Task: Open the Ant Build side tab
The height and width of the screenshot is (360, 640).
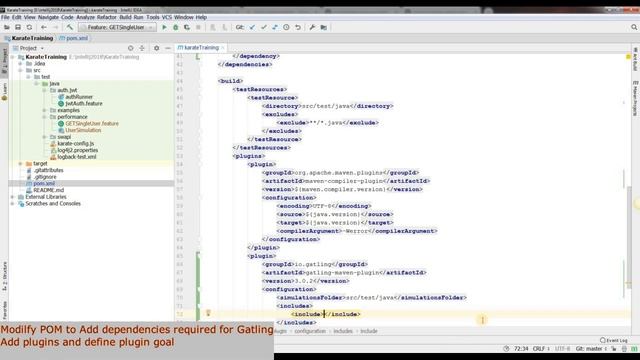Action: [636, 59]
